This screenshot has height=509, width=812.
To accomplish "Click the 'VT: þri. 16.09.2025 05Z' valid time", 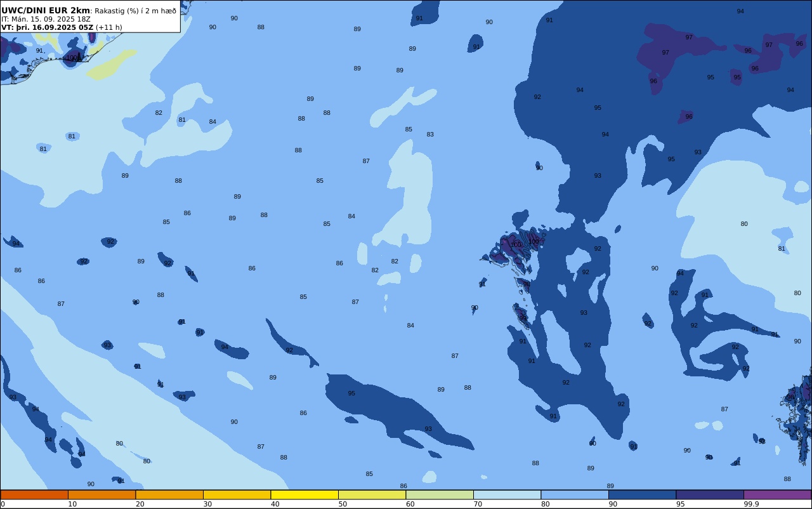I will tap(47, 27).
